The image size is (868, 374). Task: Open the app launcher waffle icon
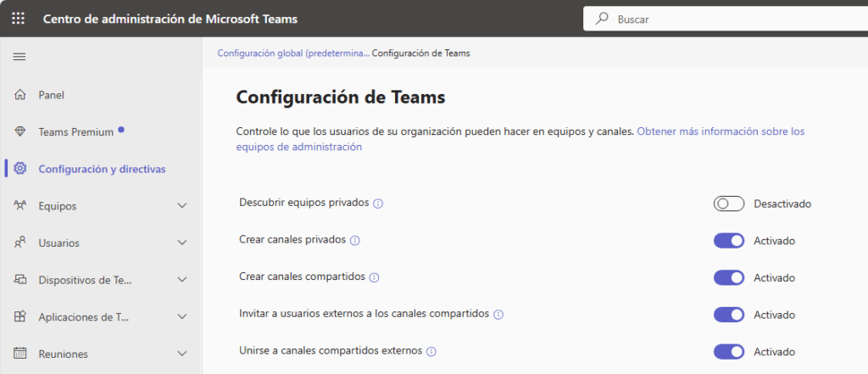pyautogui.click(x=18, y=19)
